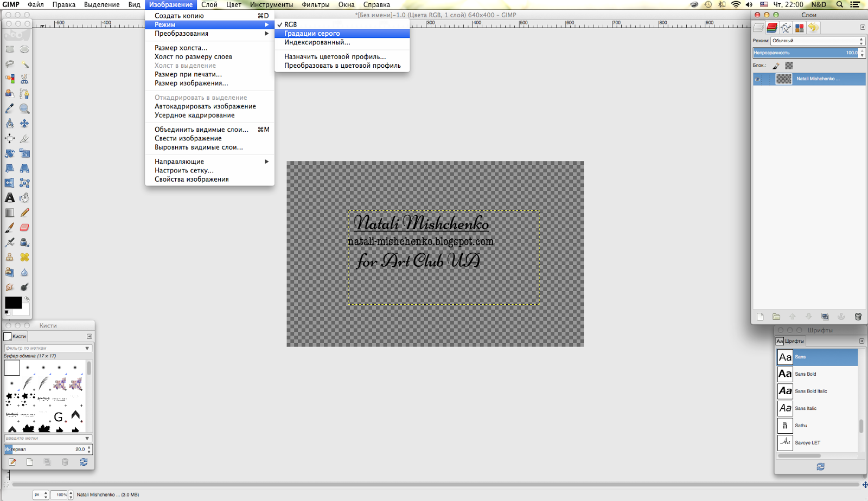Screen dimensions: 868x501
Task: Select the Smudge tool
Action: [10, 287]
